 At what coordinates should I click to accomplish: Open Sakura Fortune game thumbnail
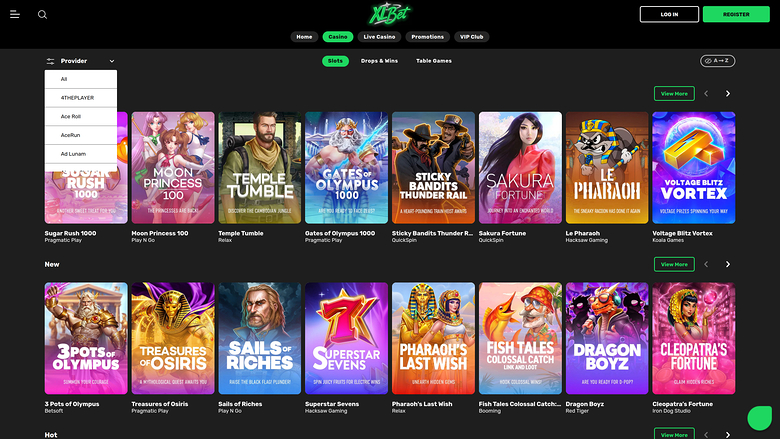click(520, 168)
